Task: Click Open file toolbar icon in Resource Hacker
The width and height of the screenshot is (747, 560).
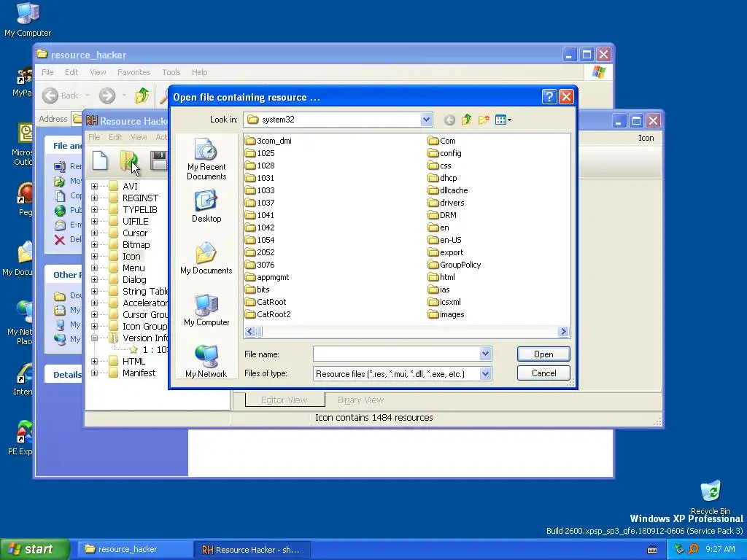Action: click(128, 160)
